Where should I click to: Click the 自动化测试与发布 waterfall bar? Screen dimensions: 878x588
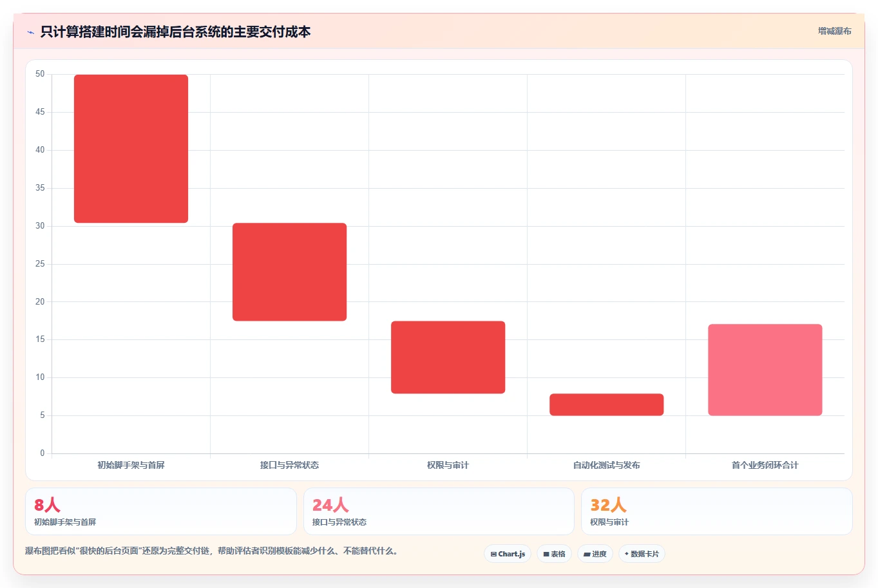tap(606, 404)
